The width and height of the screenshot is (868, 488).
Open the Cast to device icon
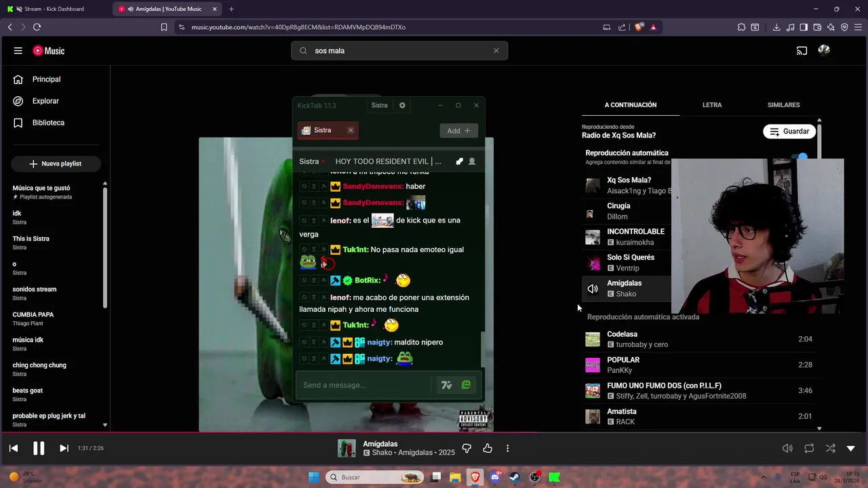click(x=802, y=51)
